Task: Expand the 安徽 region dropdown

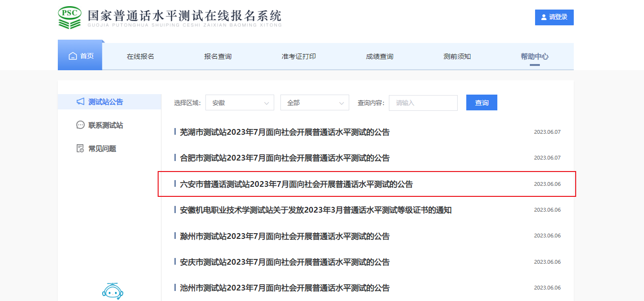Action: (x=239, y=103)
